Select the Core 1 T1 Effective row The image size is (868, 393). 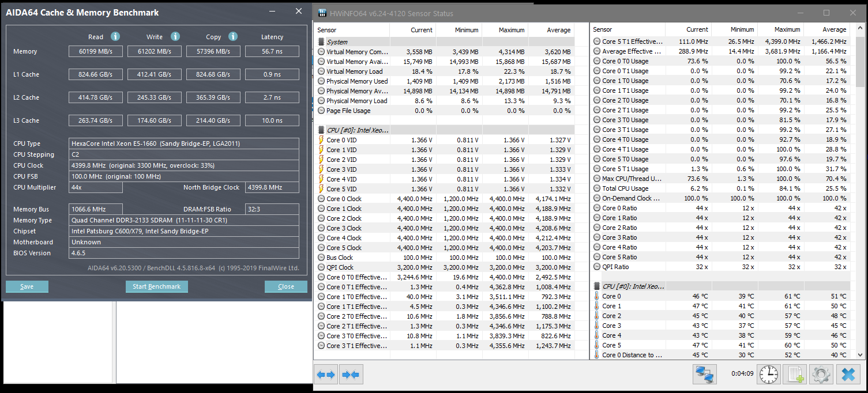coord(445,307)
